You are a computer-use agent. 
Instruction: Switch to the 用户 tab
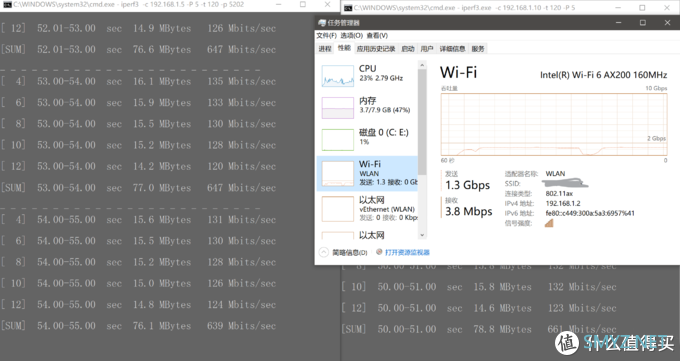427,49
